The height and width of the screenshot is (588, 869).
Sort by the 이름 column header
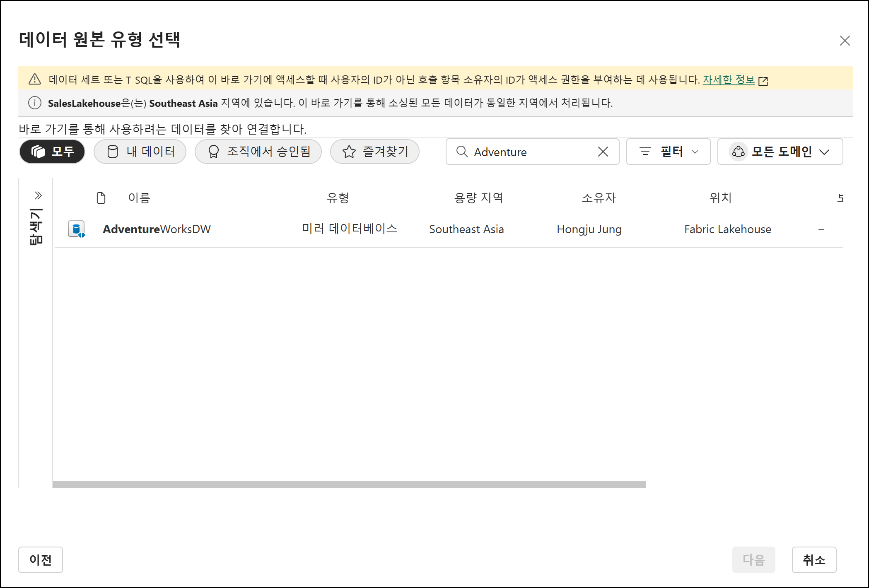139,198
